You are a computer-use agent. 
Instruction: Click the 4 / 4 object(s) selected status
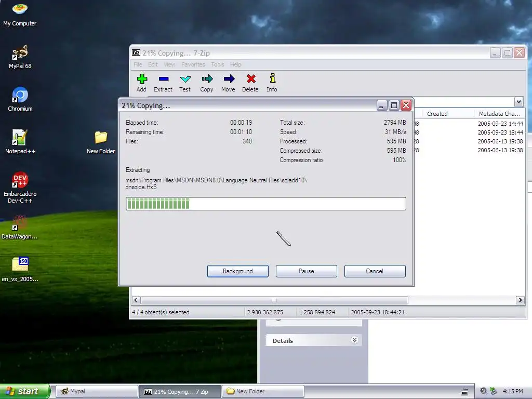point(161,312)
